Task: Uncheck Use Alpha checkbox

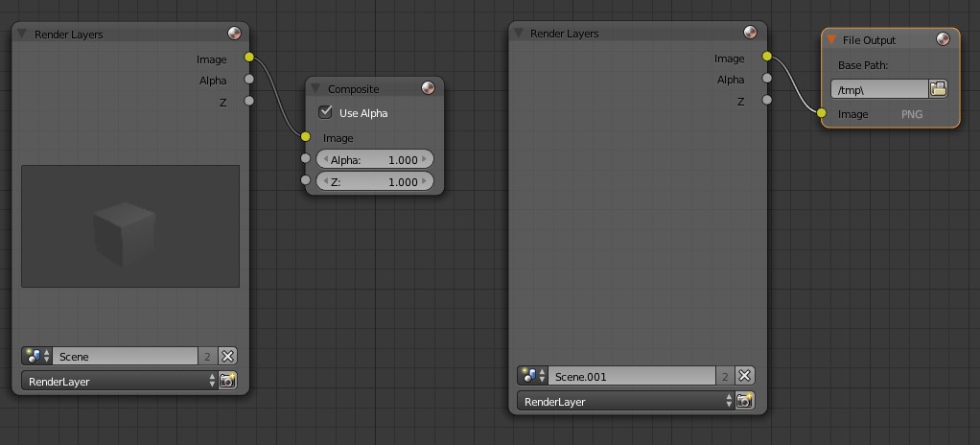Action: (325, 112)
